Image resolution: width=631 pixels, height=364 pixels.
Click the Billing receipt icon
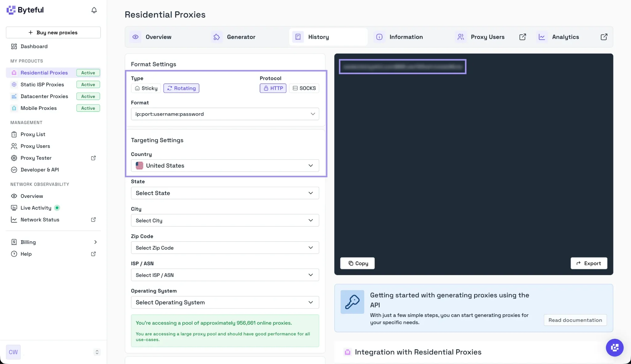14,242
